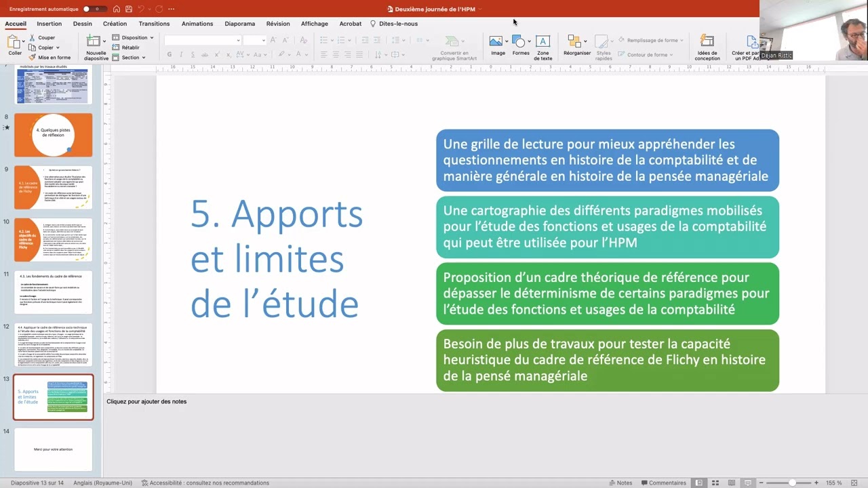Add a Nouvelle diapositive

tap(96, 47)
